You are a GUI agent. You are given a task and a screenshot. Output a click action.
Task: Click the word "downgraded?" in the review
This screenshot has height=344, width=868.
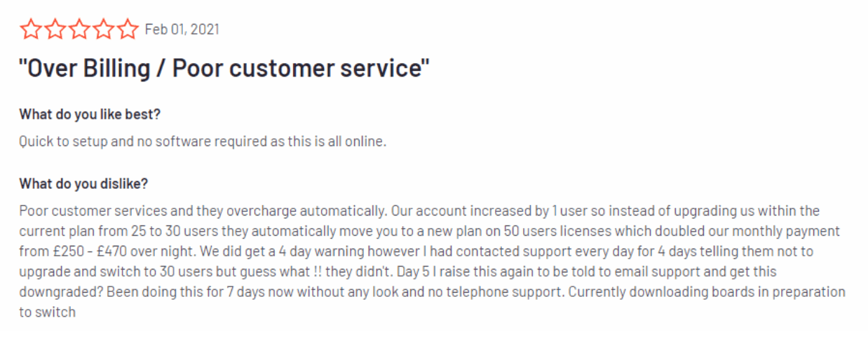55,292
